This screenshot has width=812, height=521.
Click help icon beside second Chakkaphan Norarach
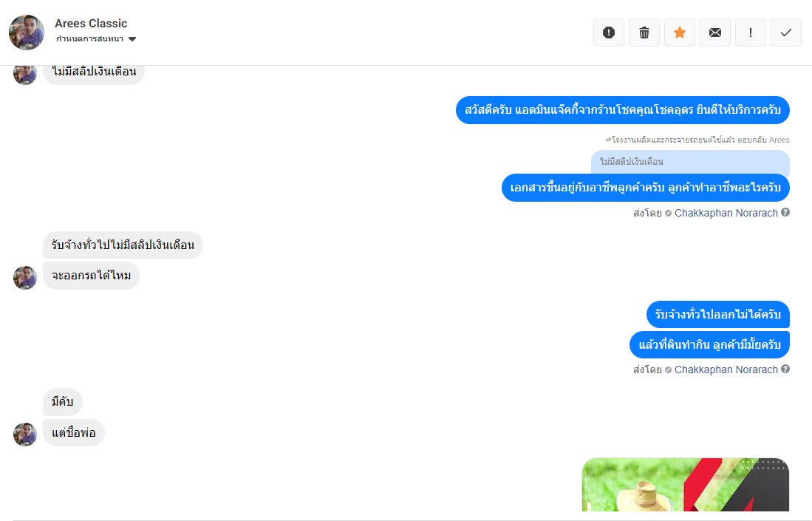785,370
